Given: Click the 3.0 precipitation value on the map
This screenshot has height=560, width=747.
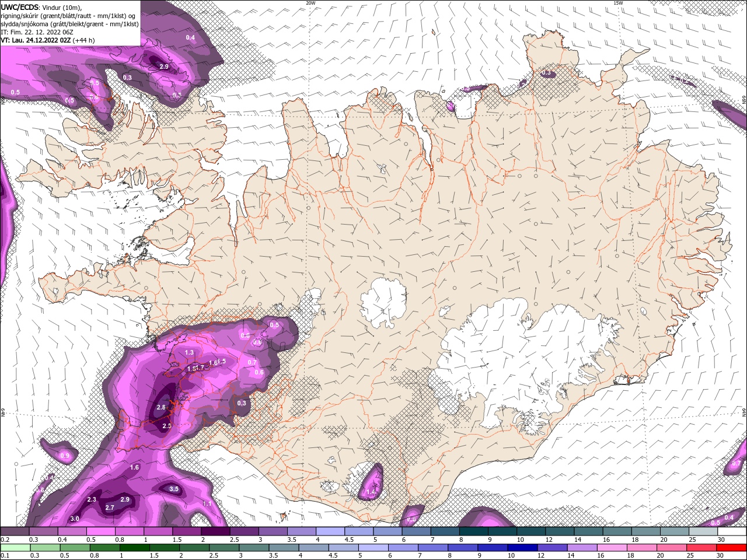Looking at the screenshot, I should [x=75, y=519].
